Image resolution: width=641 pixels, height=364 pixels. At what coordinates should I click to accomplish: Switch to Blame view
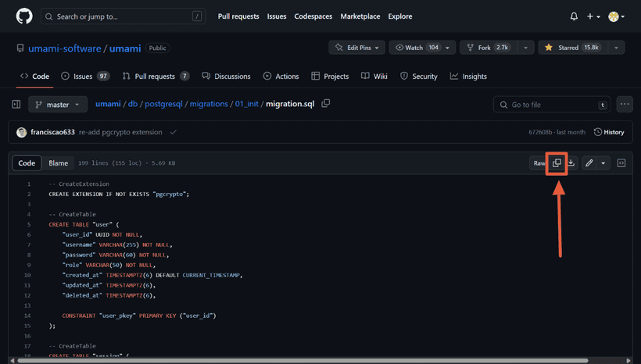click(58, 163)
